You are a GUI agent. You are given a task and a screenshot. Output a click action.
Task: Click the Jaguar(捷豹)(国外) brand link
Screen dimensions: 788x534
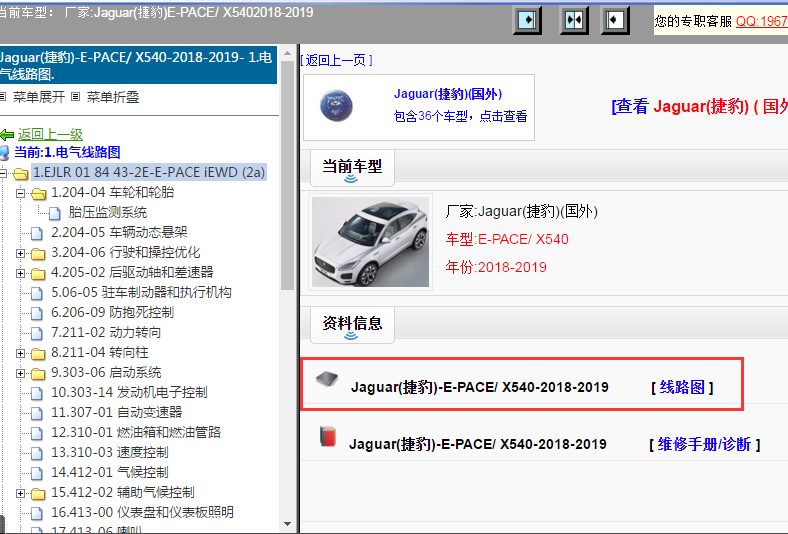coord(447,94)
